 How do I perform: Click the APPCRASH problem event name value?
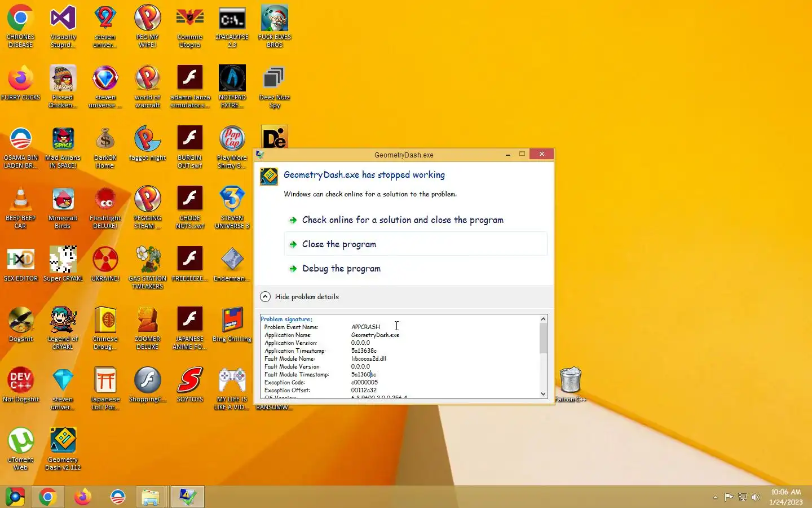coord(365,327)
